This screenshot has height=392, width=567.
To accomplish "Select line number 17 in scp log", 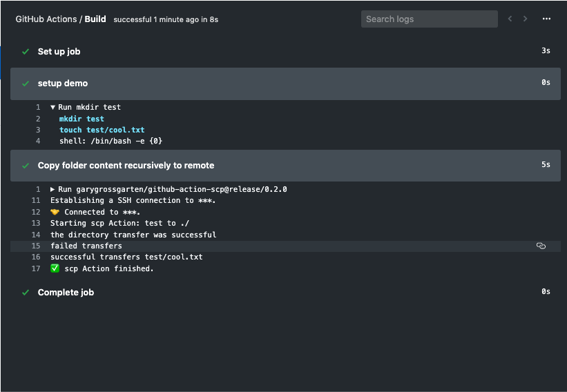I will point(36,268).
